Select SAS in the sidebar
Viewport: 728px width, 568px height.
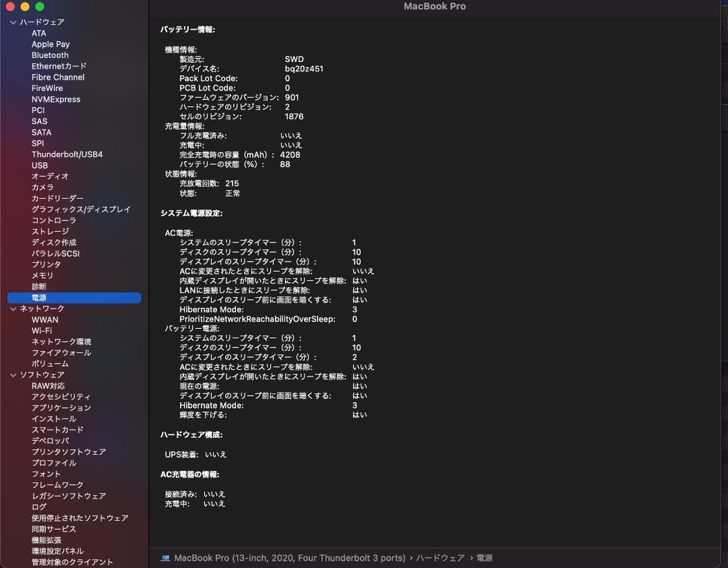coord(40,121)
